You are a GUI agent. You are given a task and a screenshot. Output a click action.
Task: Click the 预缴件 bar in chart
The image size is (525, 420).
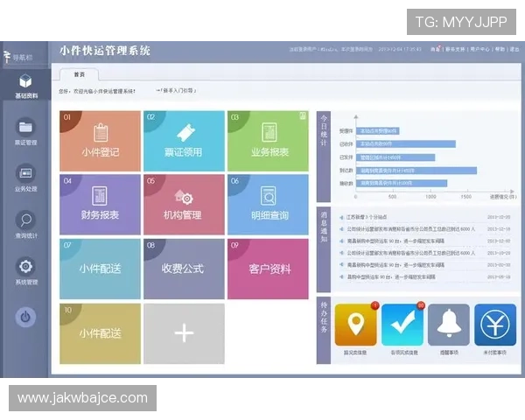(378, 131)
